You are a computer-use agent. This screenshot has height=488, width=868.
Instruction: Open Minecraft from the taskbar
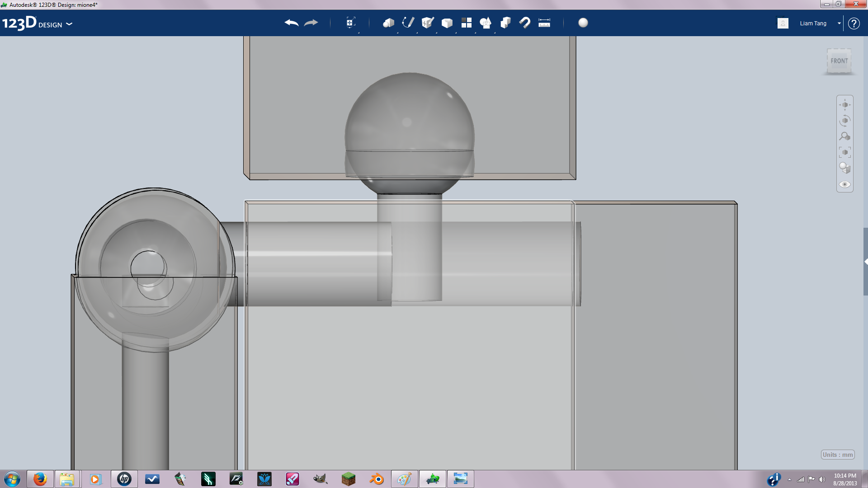coord(349,479)
